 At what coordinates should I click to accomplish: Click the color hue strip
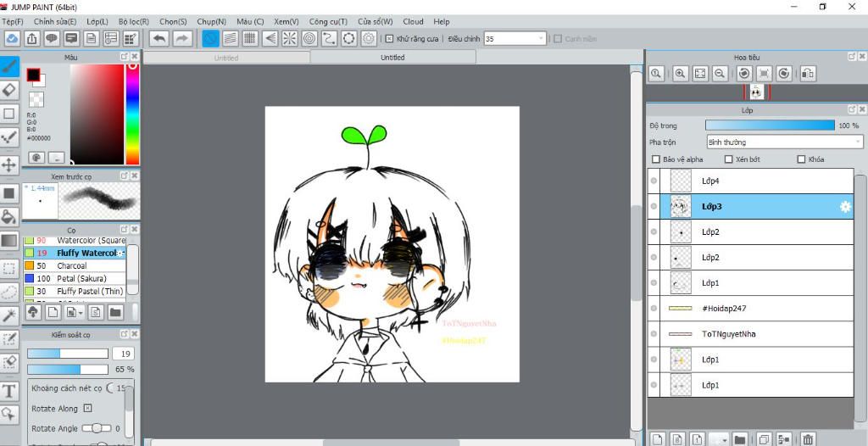pyautogui.click(x=132, y=114)
